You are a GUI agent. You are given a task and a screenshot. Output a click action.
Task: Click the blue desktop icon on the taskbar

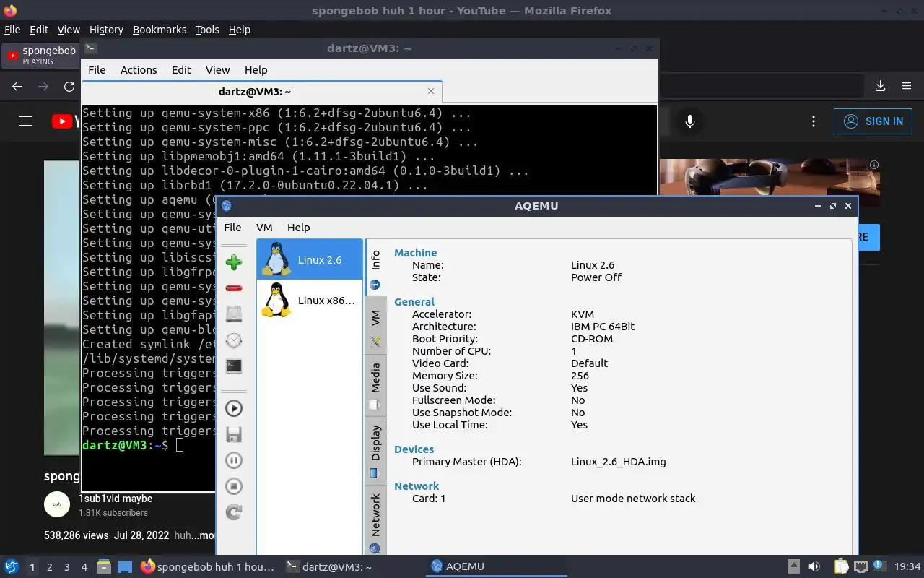[x=125, y=566]
